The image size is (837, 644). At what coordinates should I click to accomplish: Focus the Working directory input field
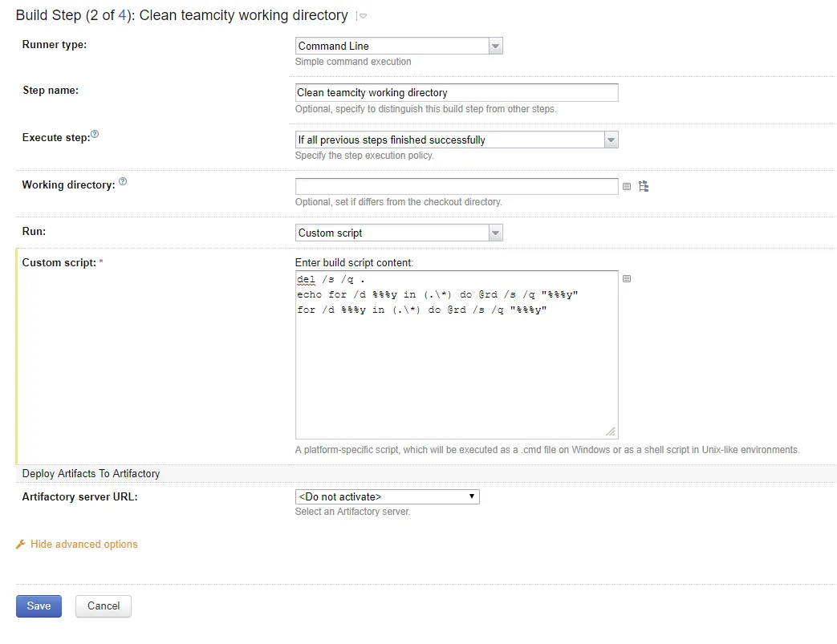click(x=457, y=187)
